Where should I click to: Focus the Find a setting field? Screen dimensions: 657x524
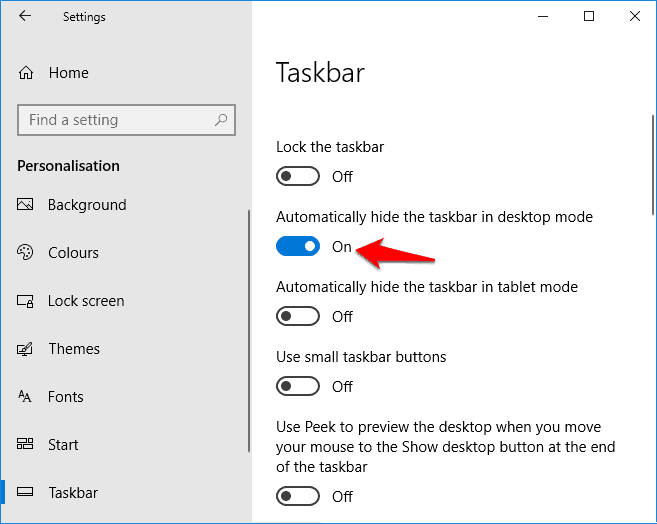[126, 120]
